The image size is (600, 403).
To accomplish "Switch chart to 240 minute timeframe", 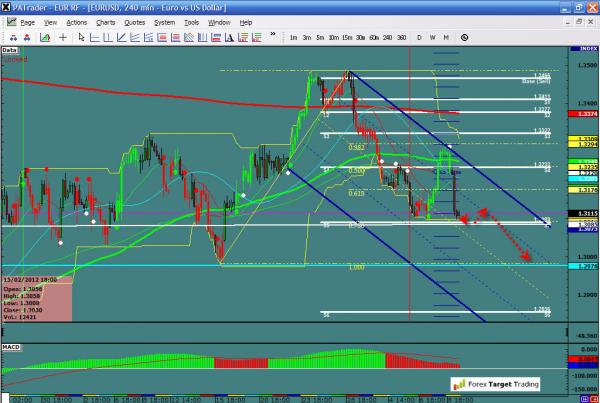I will pyautogui.click(x=386, y=38).
